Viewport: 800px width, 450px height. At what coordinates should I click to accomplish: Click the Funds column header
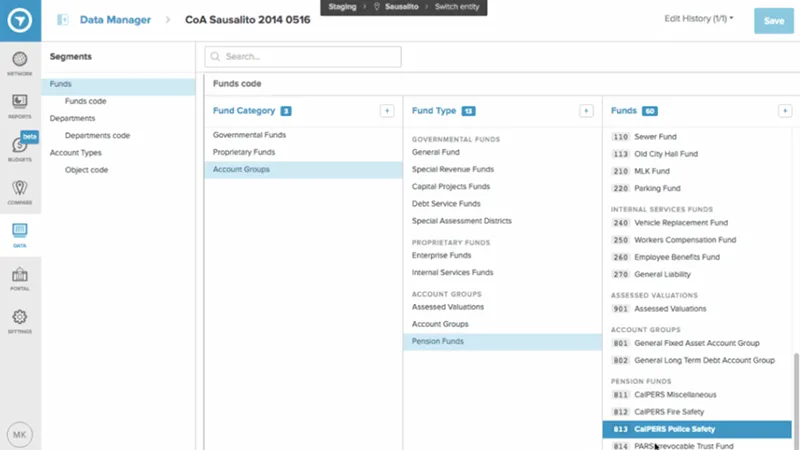(x=623, y=111)
